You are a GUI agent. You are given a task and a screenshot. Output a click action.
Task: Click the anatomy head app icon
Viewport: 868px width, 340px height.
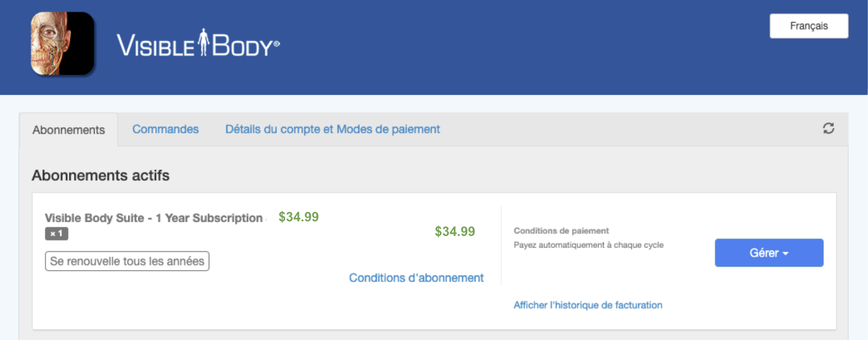pyautogui.click(x=62, y=43)
